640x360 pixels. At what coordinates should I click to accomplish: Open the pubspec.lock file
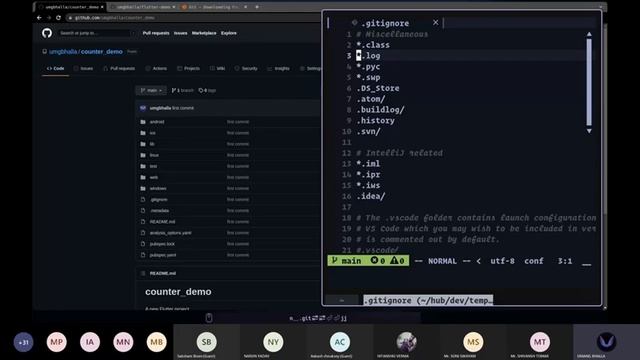pos(162,244)
